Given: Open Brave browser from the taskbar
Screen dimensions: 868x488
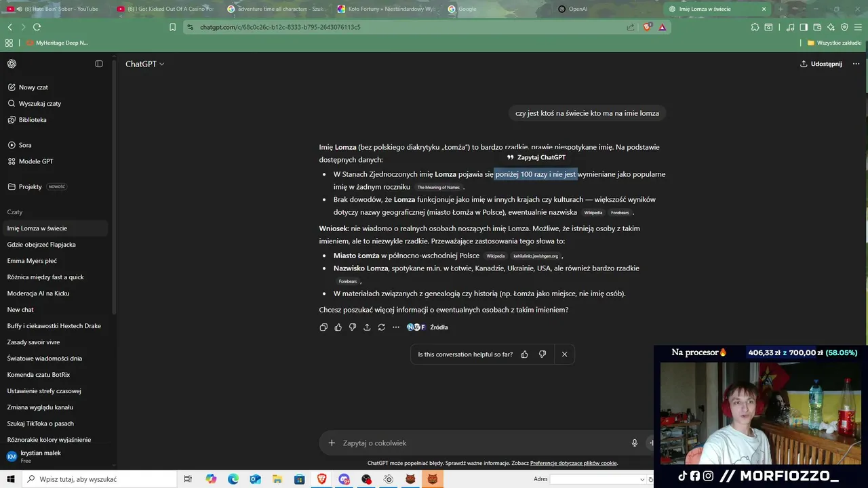Looking at the screenshot, I should [x=322, y=479].
